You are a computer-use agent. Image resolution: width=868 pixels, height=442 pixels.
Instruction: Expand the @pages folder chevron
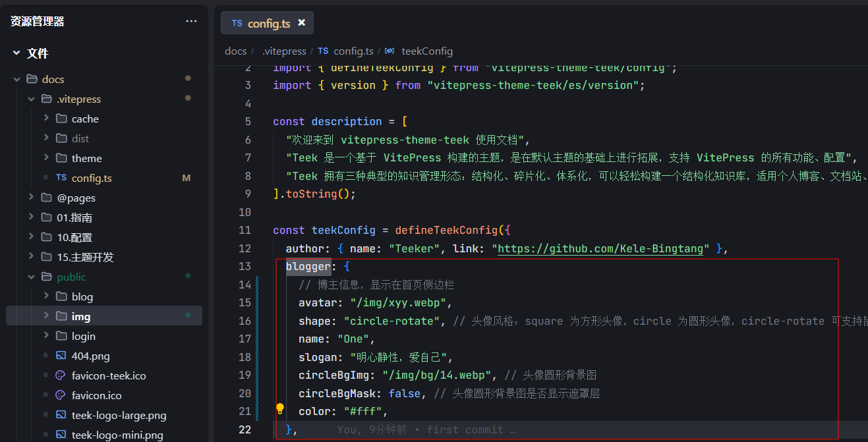31,198
